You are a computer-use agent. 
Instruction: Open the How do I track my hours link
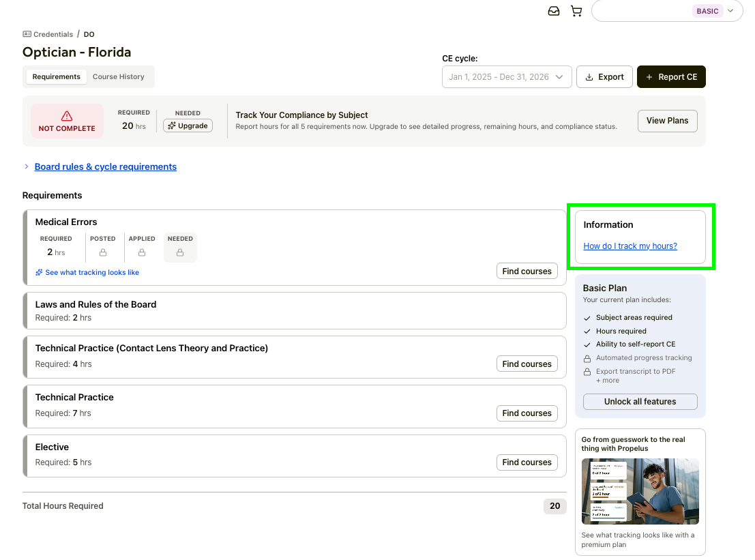click(x=630, y=246)
